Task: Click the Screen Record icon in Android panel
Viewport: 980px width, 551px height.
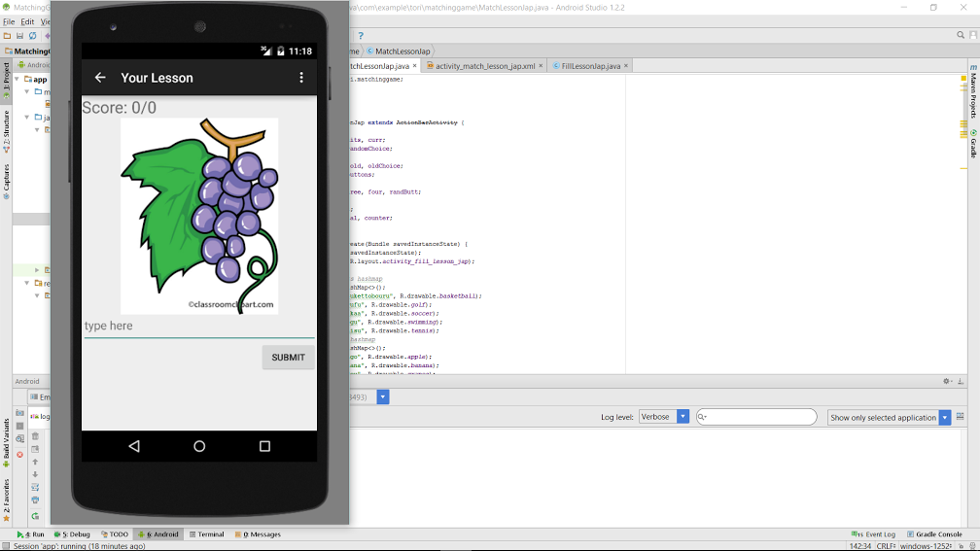Action: click(19, 426)
